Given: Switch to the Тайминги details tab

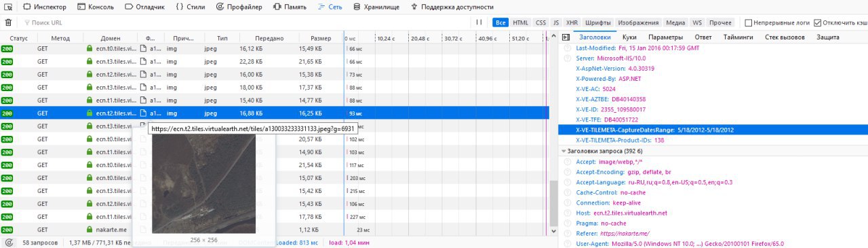Looking at the screenshot, I should 738,37.
